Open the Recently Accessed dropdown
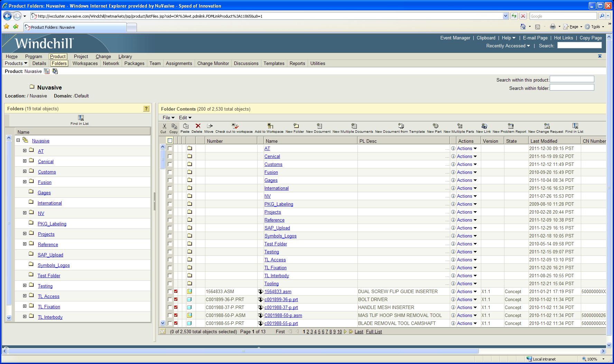Viewport: 614px width, 364px height. click(x=508, y=46)
